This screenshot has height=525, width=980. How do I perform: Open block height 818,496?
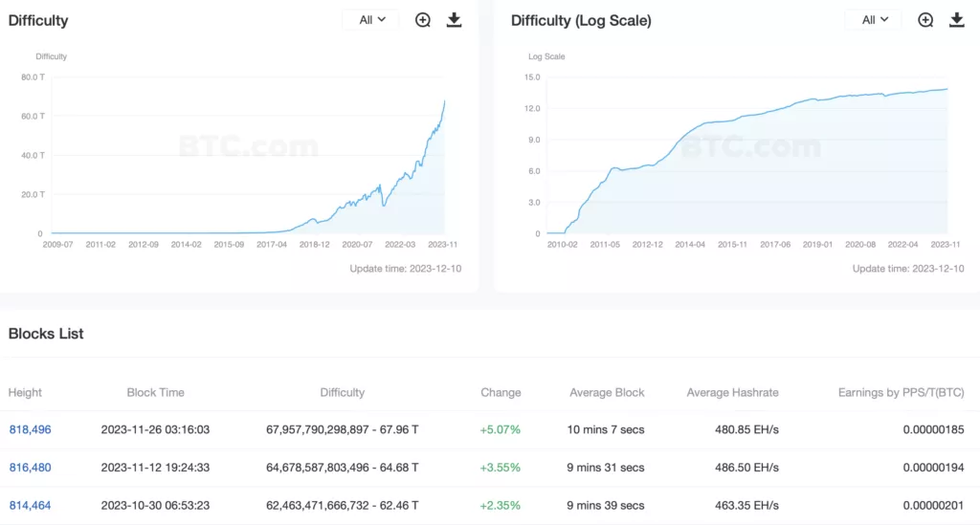(30, 429)
